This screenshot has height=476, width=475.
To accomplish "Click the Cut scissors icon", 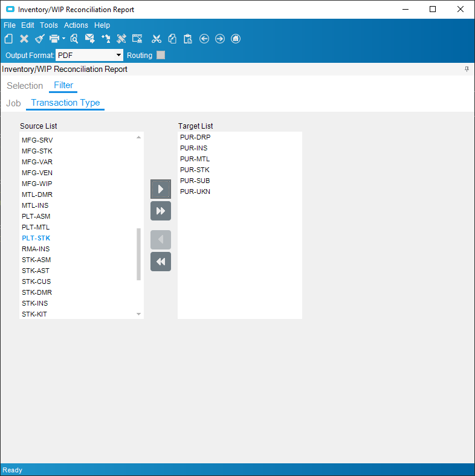I will coord(157,39).
